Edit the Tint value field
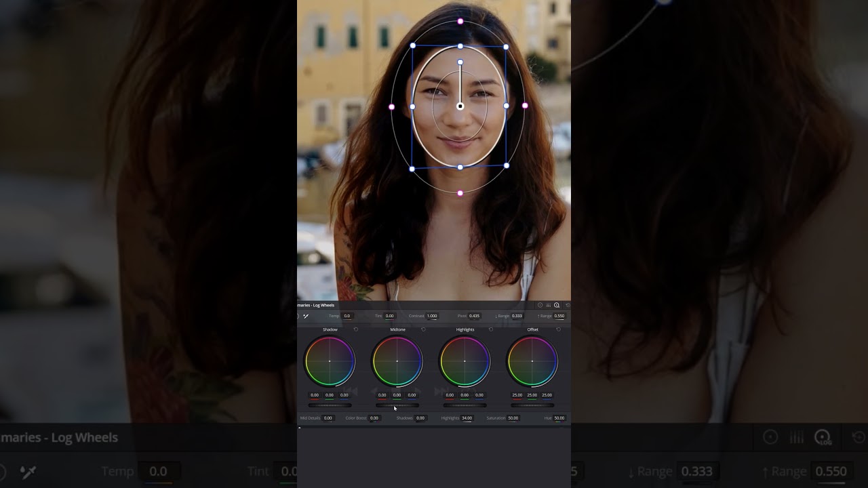Screen dimensions: 868x488 389,316
